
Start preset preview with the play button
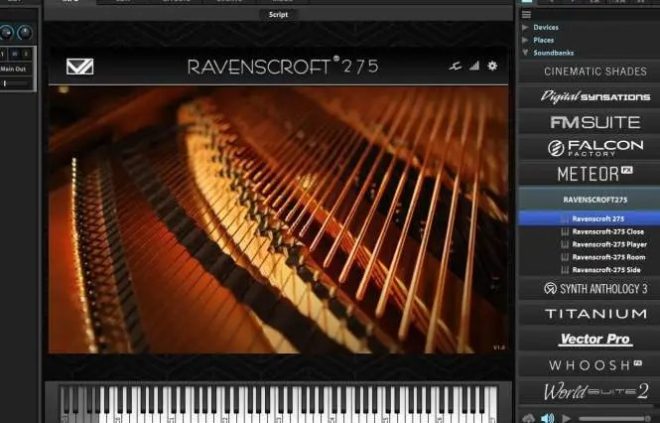click(566, 418)
